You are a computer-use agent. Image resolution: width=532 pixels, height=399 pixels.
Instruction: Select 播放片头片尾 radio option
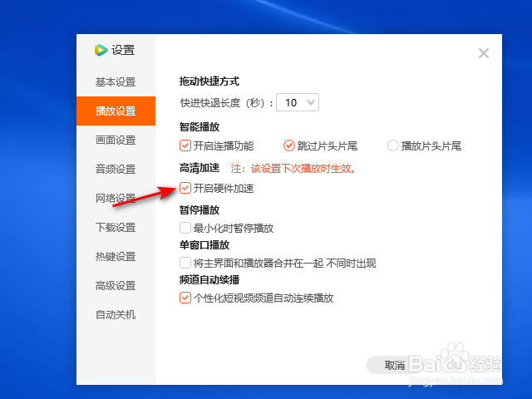[x=392, y=146]
